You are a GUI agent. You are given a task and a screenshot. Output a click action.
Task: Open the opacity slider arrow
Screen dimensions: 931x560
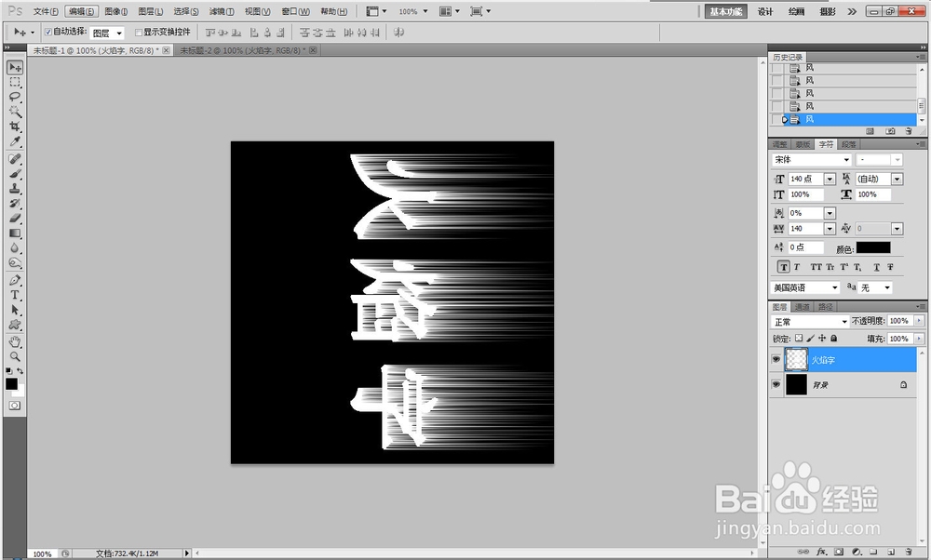tap(919, 321)
